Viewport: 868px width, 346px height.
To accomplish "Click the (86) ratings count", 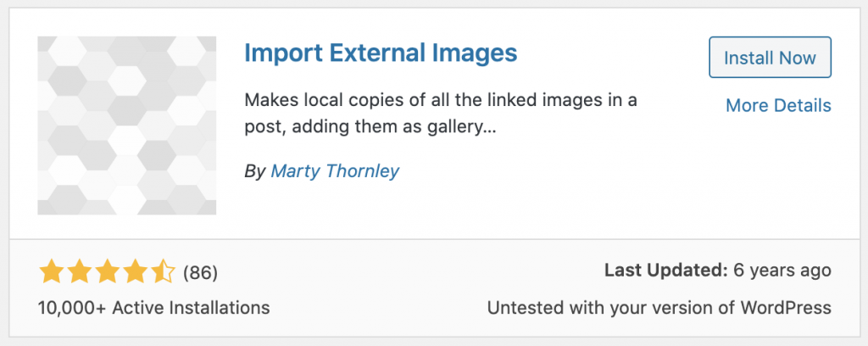I will pos(200,272).
